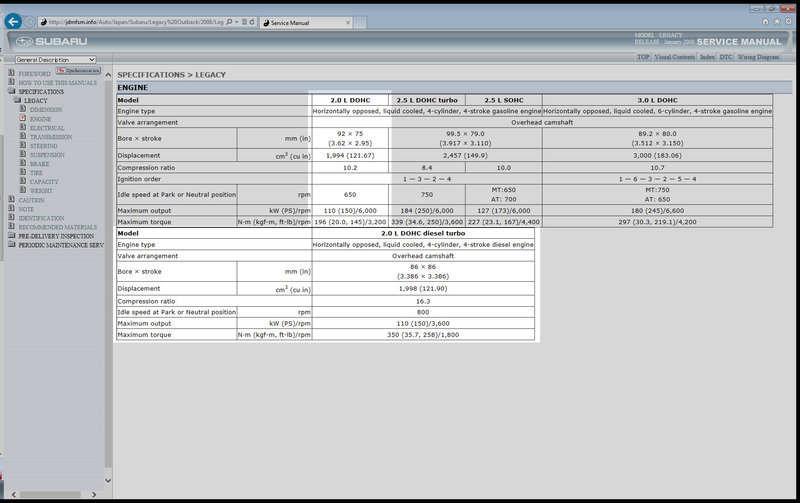Viewport: 800px width, 503px height.
Task: Open a new browser tab
Action: click(360, 22)
